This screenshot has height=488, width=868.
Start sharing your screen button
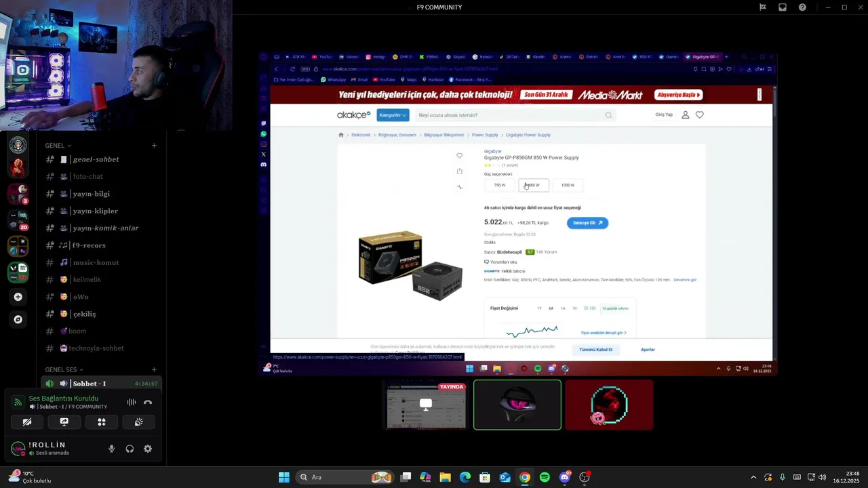[64, 422]
